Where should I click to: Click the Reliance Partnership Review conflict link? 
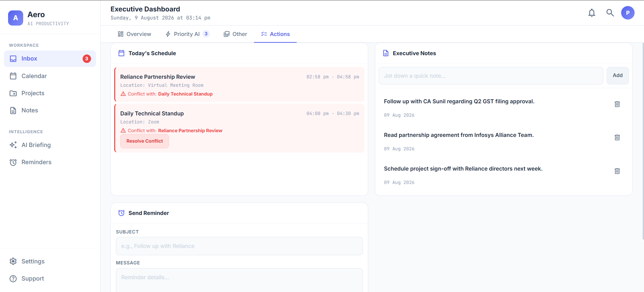pyautogui.click(x=190, y=131)
